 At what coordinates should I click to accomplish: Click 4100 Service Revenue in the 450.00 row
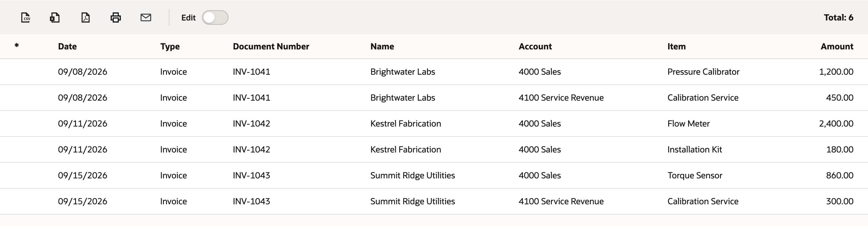[x=561, y=98]
